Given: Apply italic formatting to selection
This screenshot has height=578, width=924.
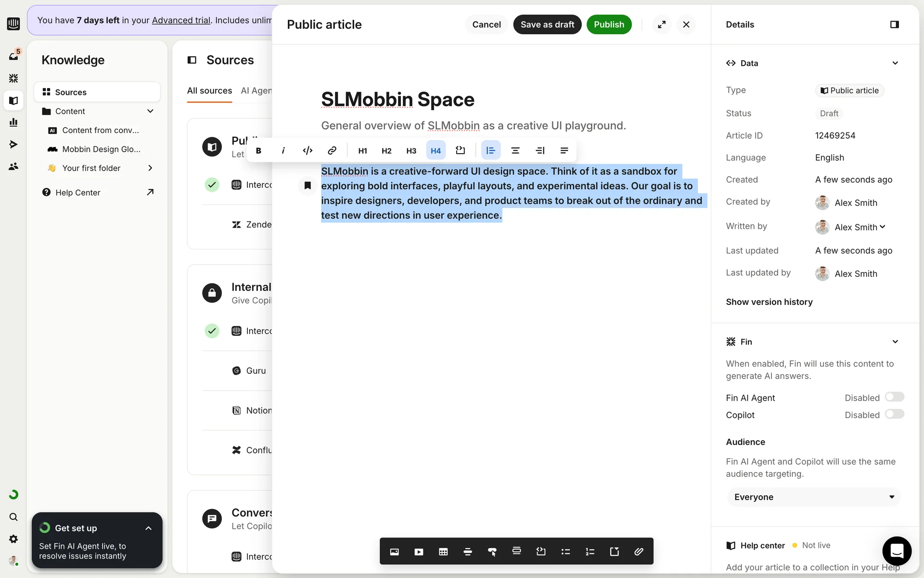Looking at the screenshot, I should click(283, 151).
